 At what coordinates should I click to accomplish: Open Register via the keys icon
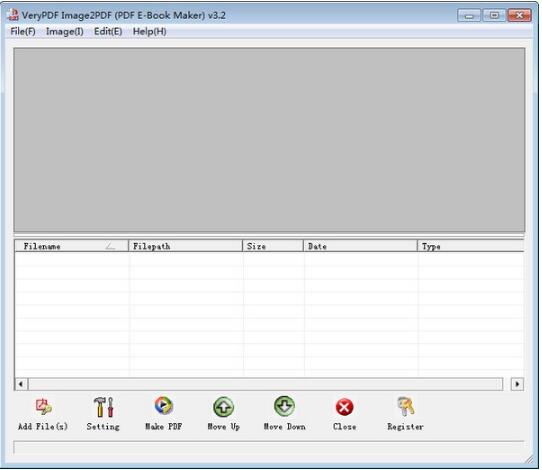coord(405,406)
